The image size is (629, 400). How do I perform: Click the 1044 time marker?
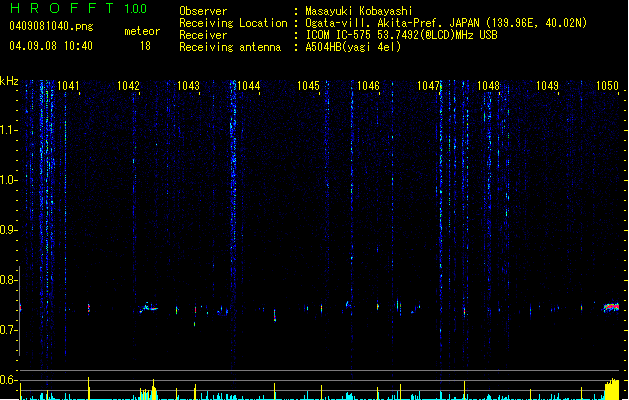(248, 86)
